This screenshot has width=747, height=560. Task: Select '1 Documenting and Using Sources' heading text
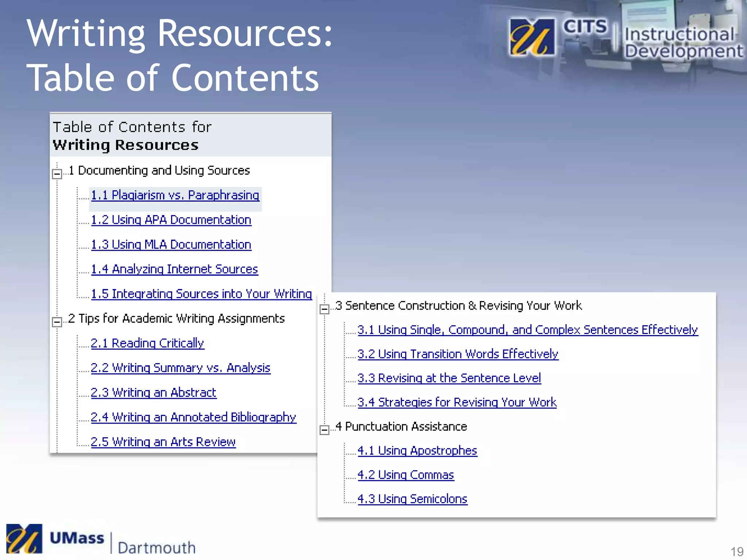[159, 171]
